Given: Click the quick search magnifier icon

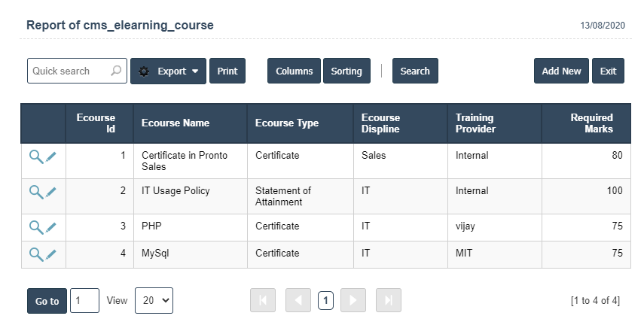Looking at the screenshot, I should click(x=116, y=71).
